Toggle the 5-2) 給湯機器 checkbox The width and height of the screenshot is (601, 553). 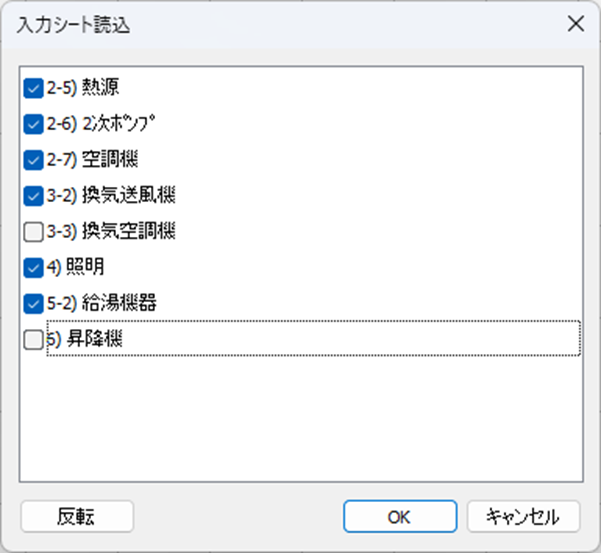tap(33, 304)
